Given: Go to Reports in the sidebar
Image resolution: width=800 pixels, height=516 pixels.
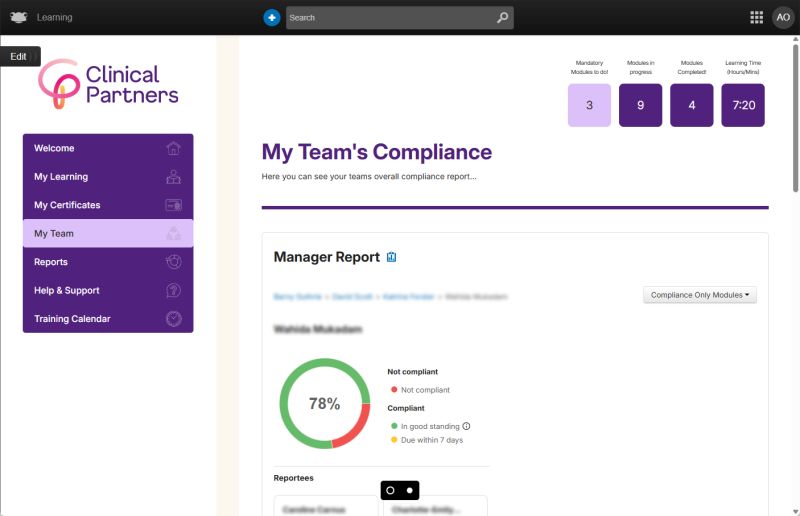Looking at the screenshot, I should (51, 262).
